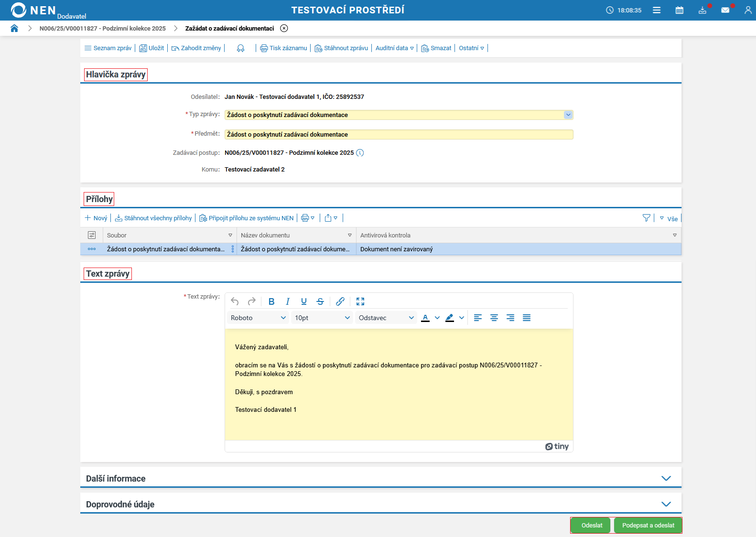This screenshot has width=756, height=537.
Task: Open the mail envelope notifications
Action: (x=725, y=10)
